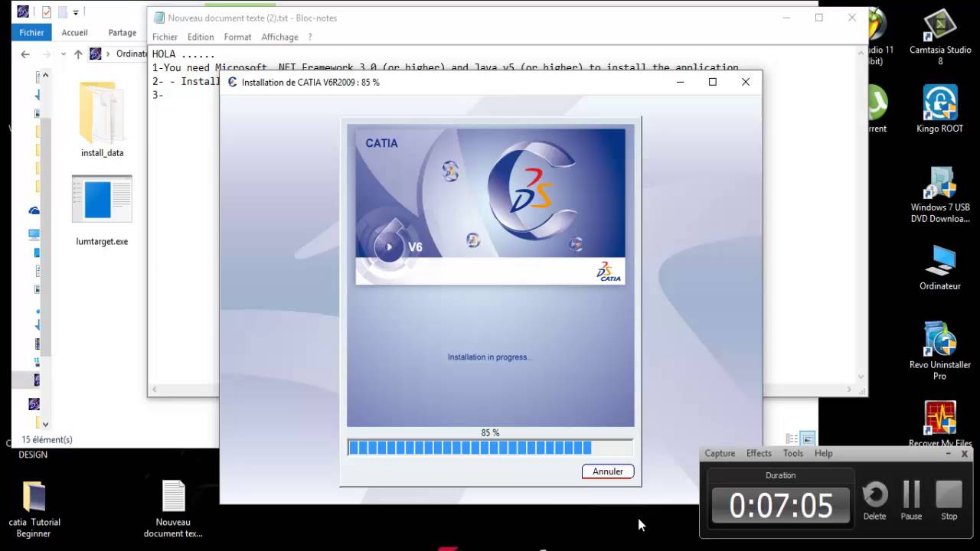Open the Tools menu in recorder
The image size is (980, 551).
tap(793, 453)
